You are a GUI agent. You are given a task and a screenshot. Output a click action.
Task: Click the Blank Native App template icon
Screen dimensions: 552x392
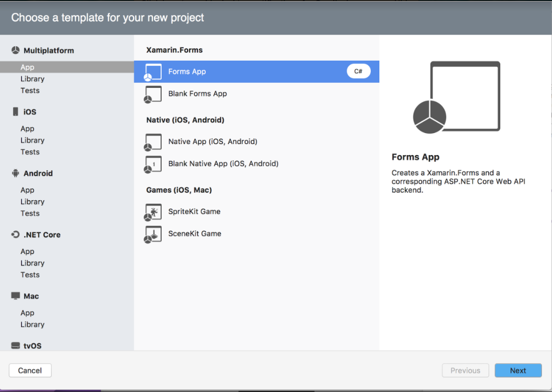coord(153,165)
